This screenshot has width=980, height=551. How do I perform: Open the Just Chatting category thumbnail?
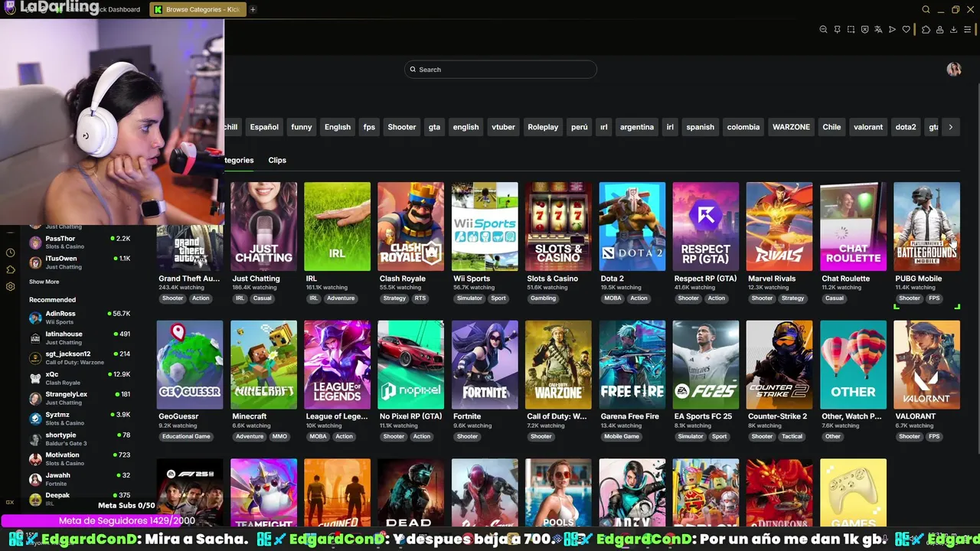coord(263,227)
